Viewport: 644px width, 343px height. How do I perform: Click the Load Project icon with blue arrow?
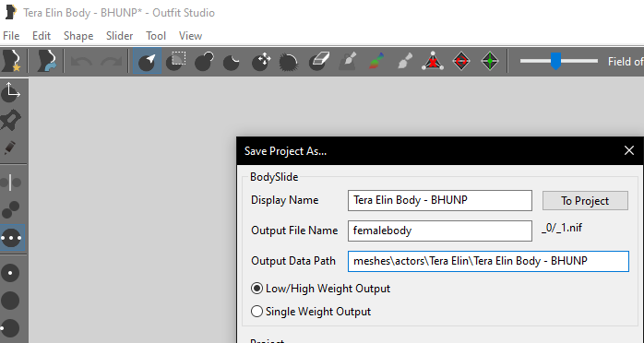click(46, 61)
